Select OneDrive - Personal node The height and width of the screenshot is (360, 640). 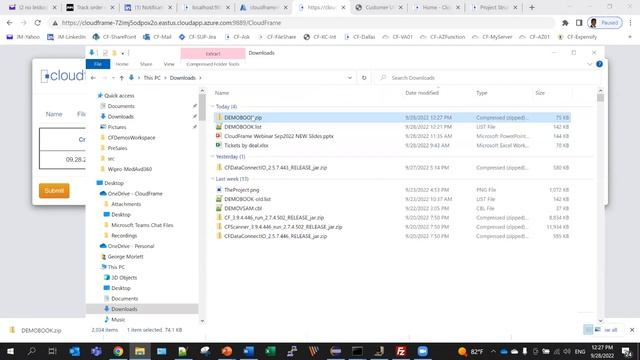pyautogui.click(x=131, y=246)
